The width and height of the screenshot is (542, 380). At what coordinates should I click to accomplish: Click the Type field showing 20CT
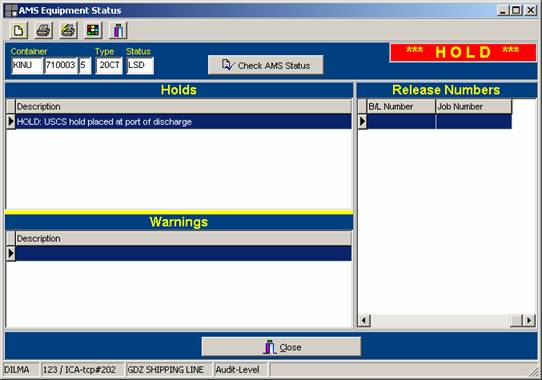click(x=109, y=65)
